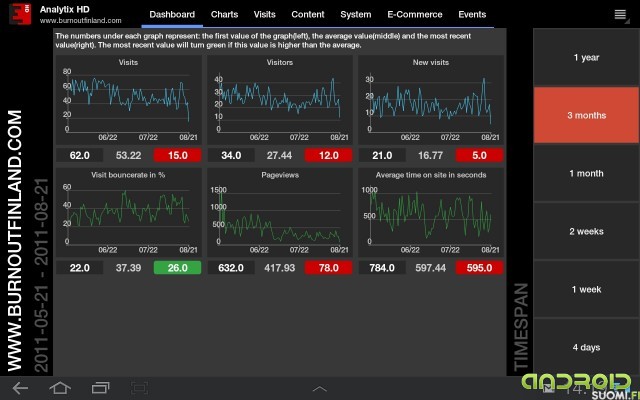This screenshot has height=400, width=640.
Task: Select the 1 year timespan
Action: click(586, 57)
